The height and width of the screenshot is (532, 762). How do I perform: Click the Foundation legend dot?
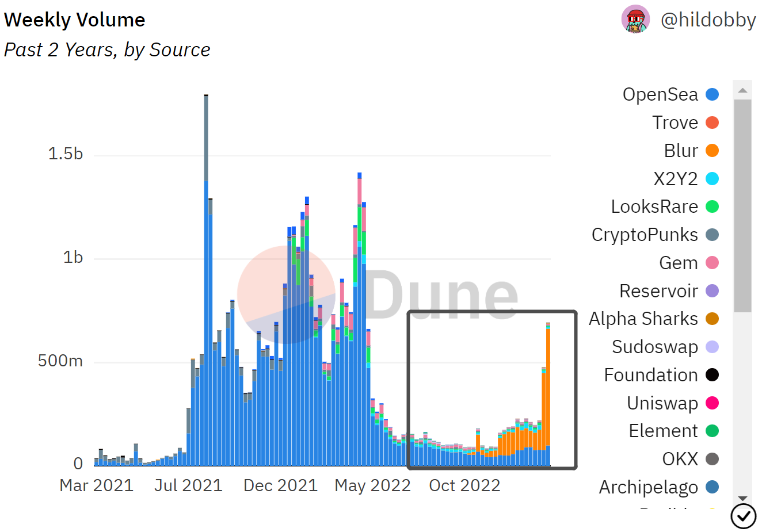[712, 375]
